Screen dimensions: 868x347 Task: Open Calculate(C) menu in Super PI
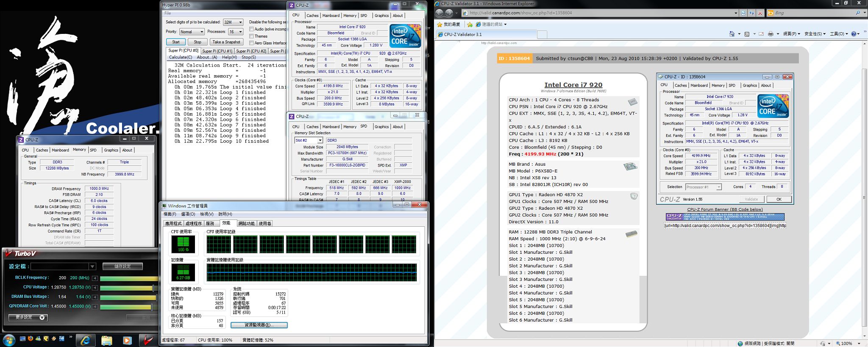pos(181,57)
